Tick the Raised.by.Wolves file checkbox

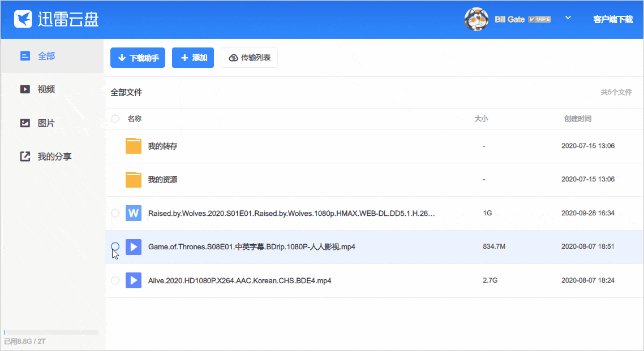(115, 213)
